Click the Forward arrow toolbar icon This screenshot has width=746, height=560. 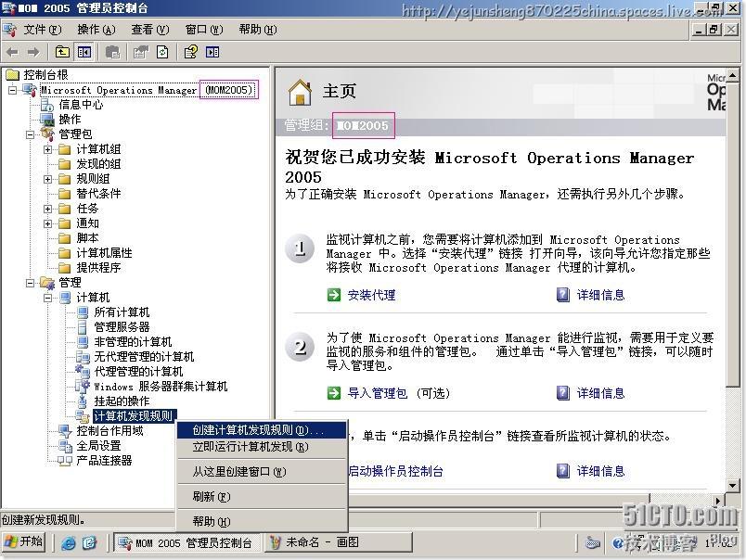click(32, 52)
